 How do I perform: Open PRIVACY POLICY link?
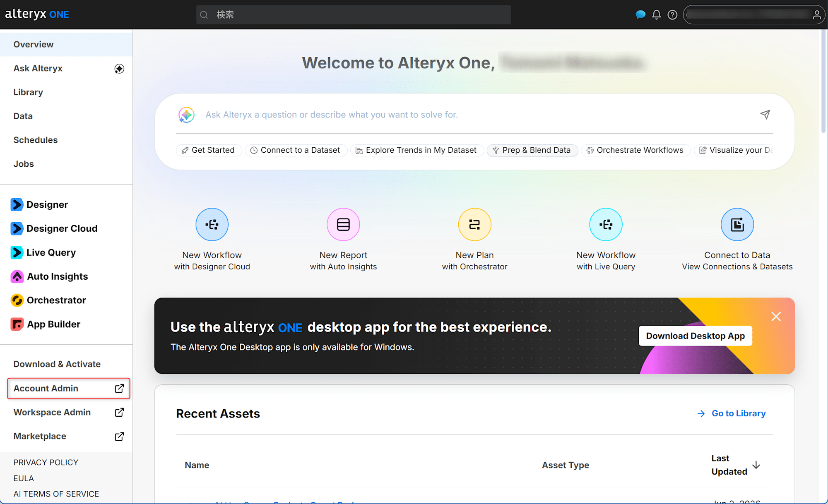coord(46,462)
